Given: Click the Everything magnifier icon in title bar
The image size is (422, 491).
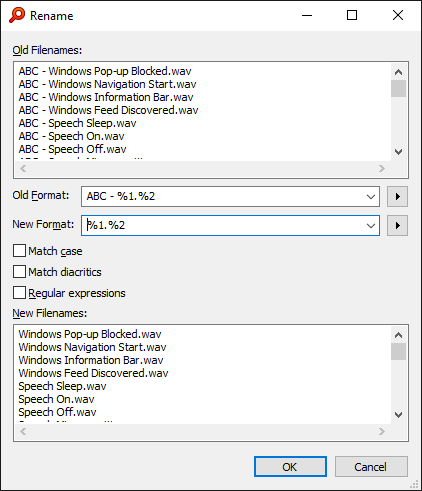Looking at the screenshot, I should coord(17,15).
